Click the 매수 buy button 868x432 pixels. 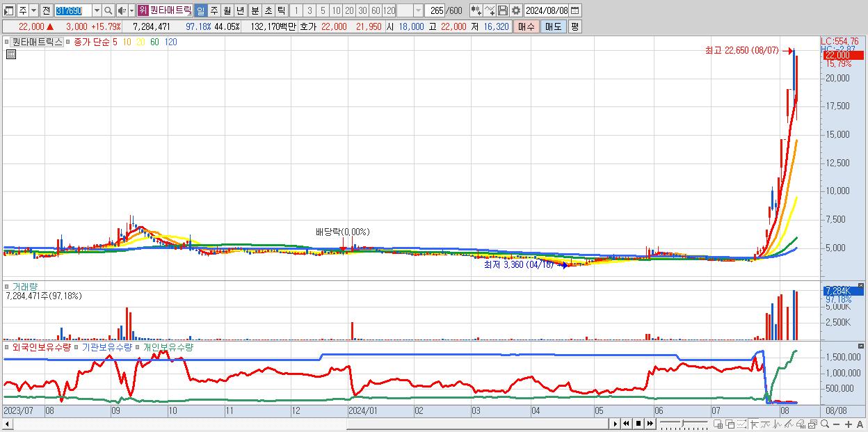pyautogui.click(x=526, y=26)
